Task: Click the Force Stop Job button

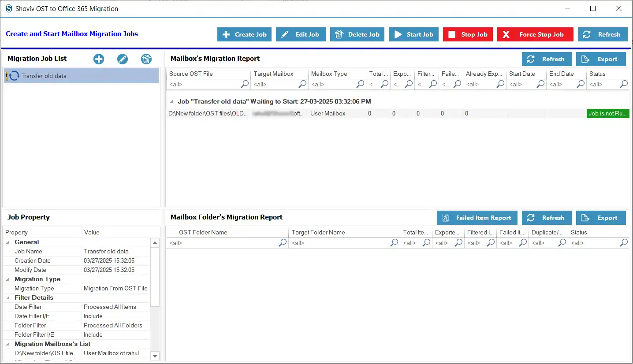Action: point(535,34)
